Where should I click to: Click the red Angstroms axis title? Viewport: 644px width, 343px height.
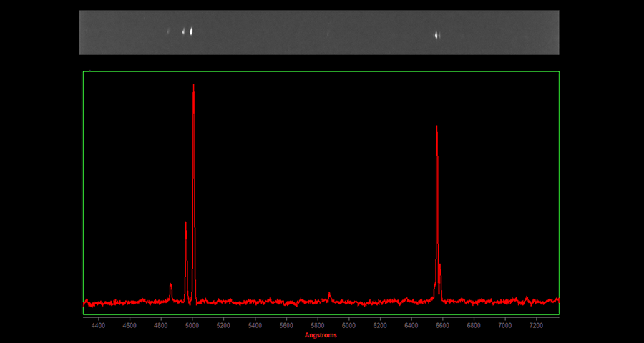tap(321, 335)
